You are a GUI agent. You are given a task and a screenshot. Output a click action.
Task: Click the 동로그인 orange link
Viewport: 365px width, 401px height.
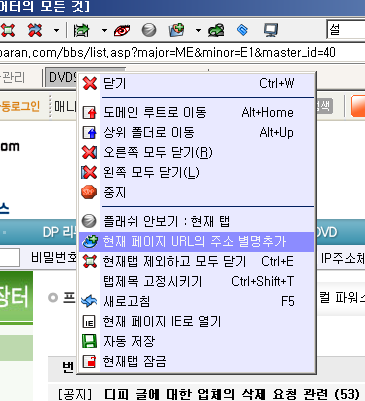tap(20, 106)
